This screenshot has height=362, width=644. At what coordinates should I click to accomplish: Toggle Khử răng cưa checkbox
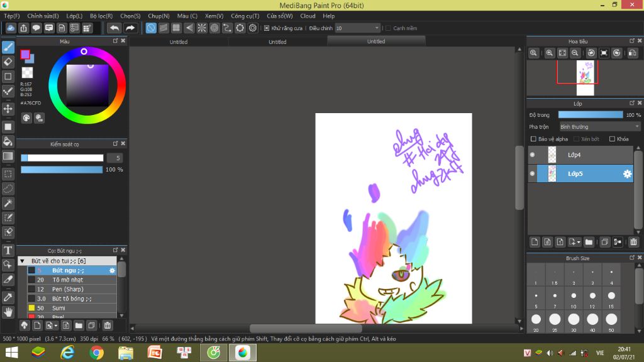pos(267,28)
